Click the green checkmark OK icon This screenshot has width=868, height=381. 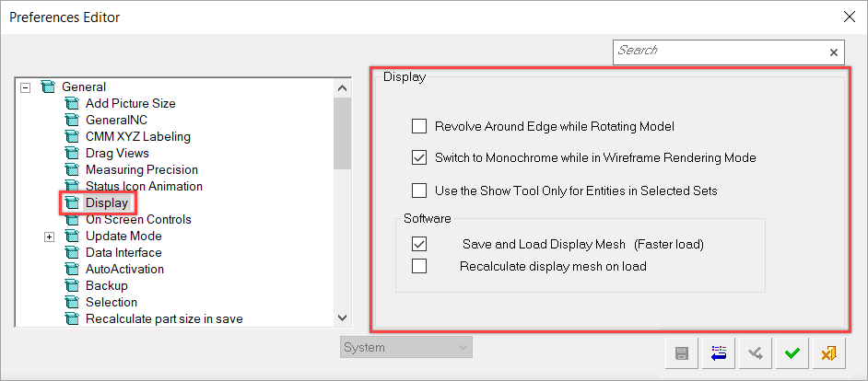click(x=792, y=353)
